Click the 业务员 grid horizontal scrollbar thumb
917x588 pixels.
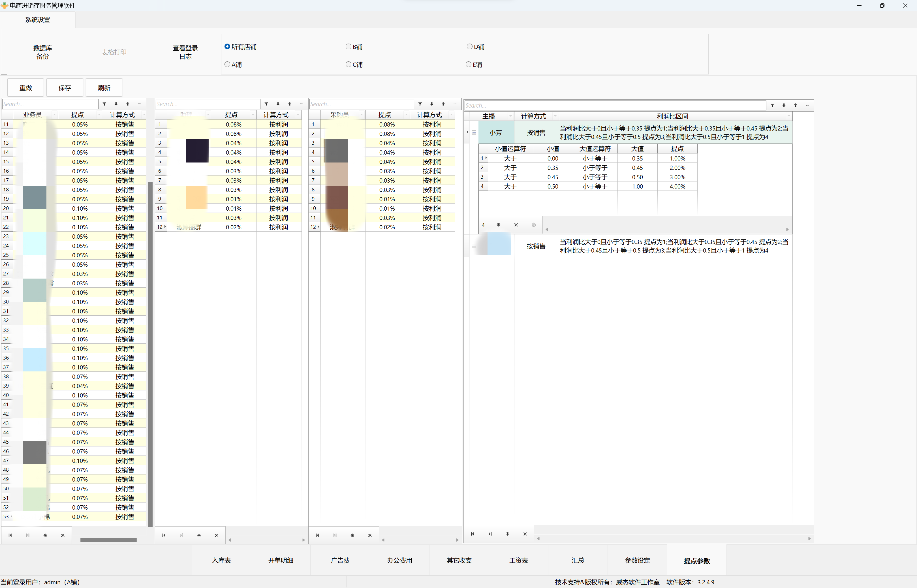(x=108, y=540)
